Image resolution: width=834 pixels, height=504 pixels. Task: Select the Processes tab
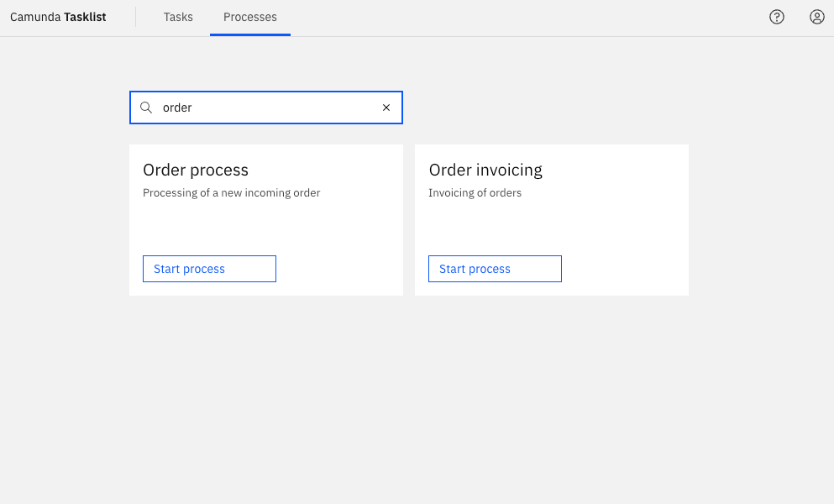click(x=249, y=17)
